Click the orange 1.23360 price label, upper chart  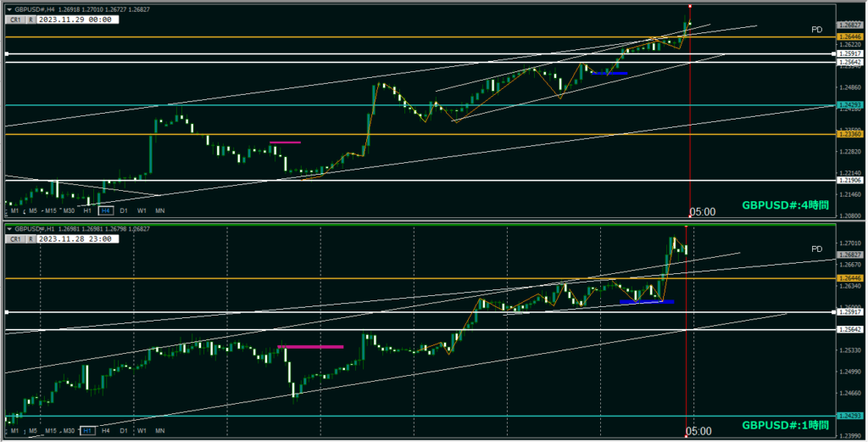pos(849,134)
